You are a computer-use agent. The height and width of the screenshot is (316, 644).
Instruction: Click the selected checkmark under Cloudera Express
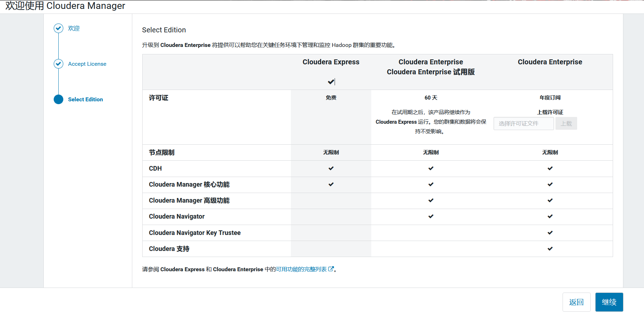[331, 82]
